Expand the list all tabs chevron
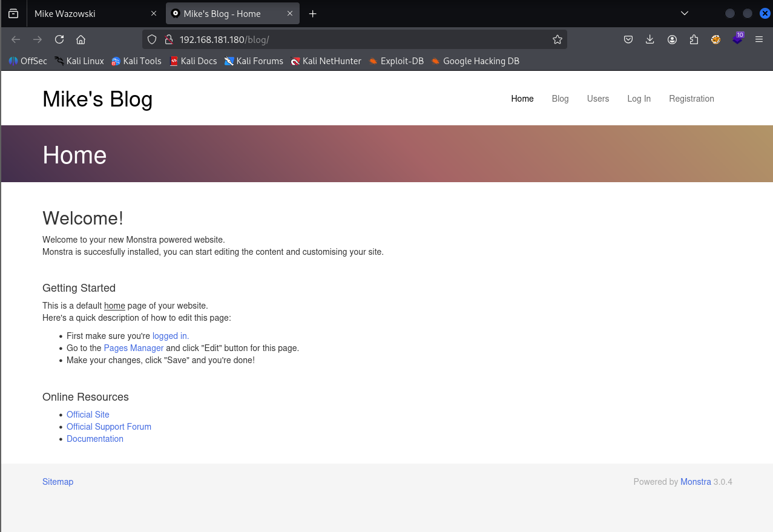773x532 pixels. (x=685, y=13)
